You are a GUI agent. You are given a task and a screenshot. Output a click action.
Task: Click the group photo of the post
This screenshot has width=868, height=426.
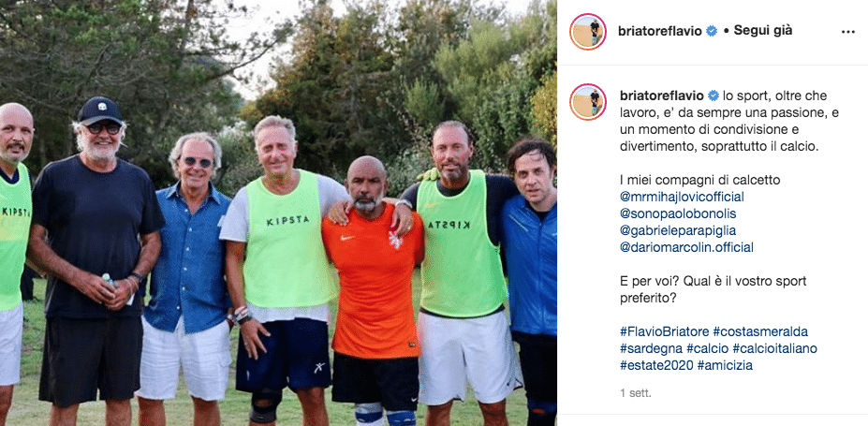(x=278, y=213)
